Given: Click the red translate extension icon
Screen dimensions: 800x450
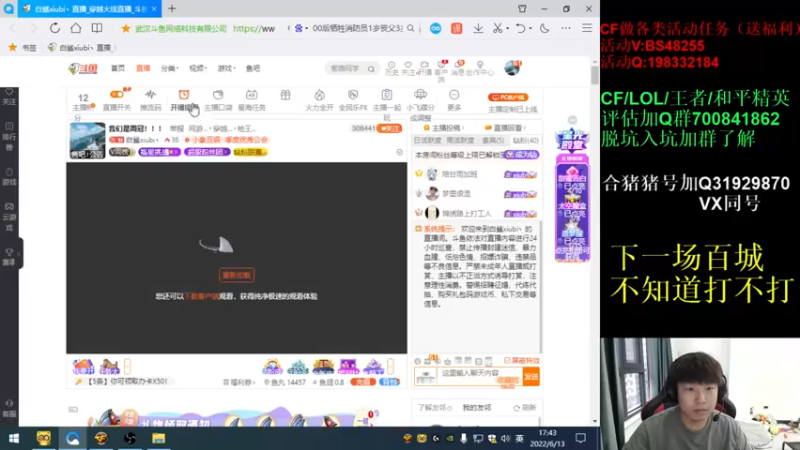Looking at the screenshot, I should 457,29.
